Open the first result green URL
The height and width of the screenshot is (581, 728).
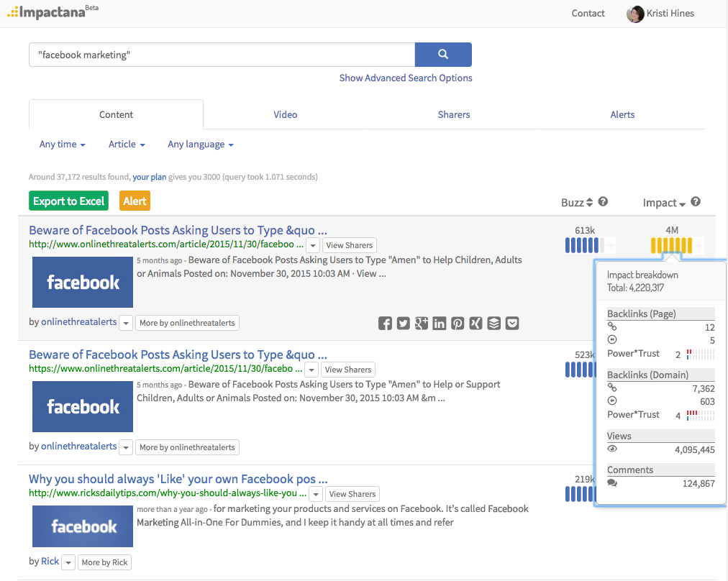[x=166, y=244]
